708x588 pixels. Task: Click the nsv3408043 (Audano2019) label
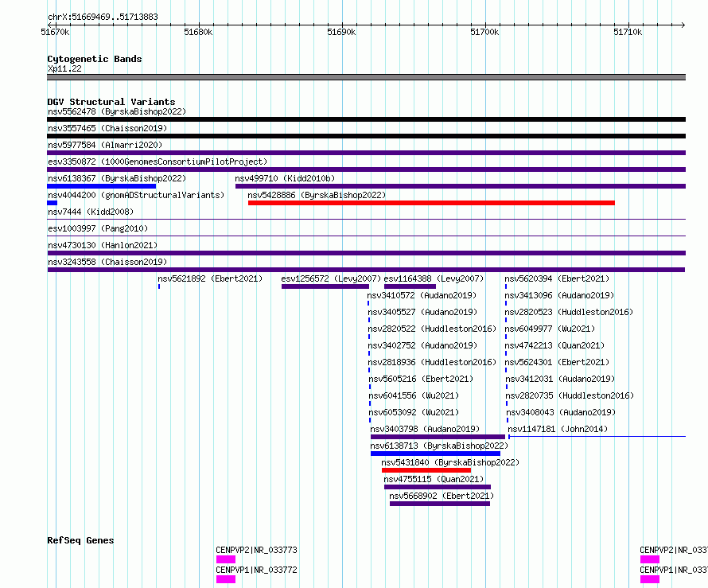pyautogui.click(x=561, y=412)
